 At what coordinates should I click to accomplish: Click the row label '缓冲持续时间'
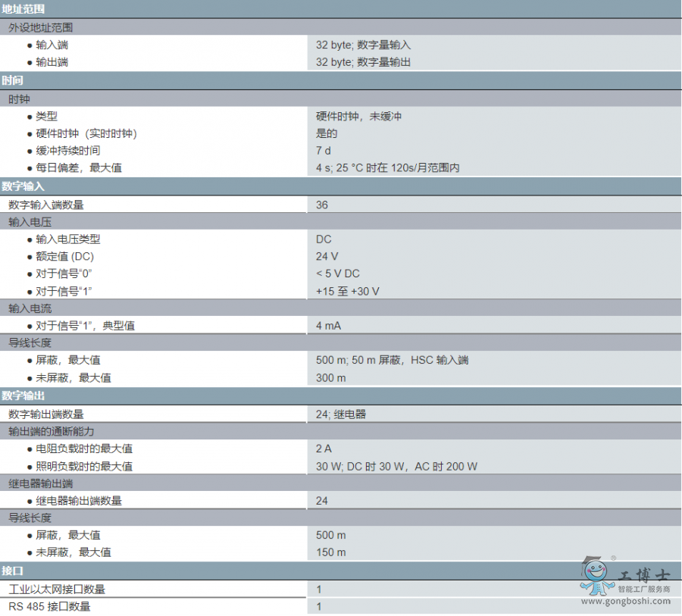(x=68, y=151)
